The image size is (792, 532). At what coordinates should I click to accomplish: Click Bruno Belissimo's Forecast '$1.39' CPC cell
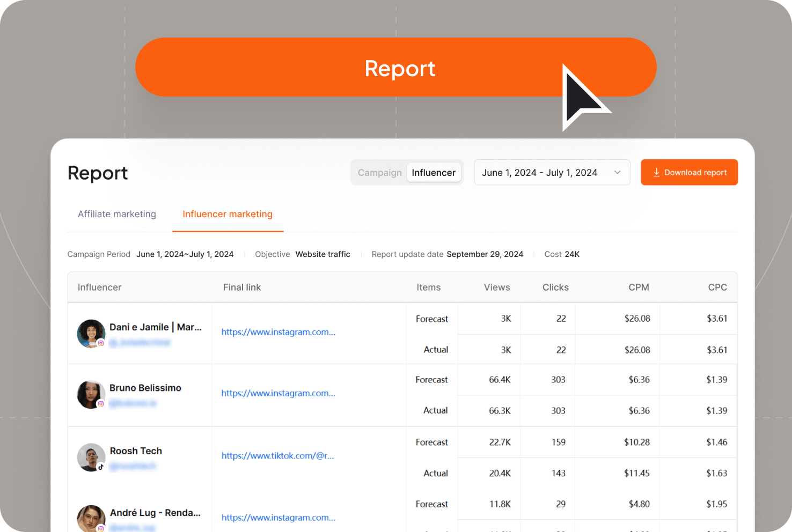717,380
